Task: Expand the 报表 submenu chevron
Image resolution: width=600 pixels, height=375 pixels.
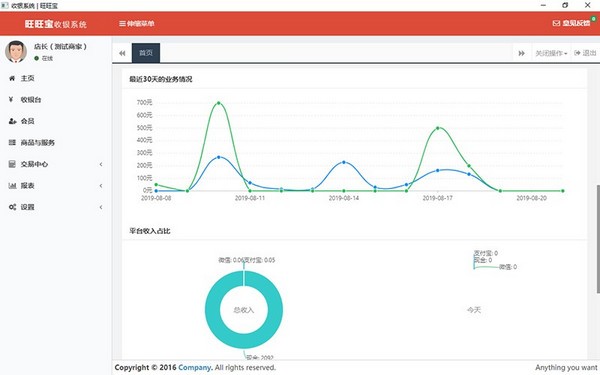Action: click(x=101, y=186)
